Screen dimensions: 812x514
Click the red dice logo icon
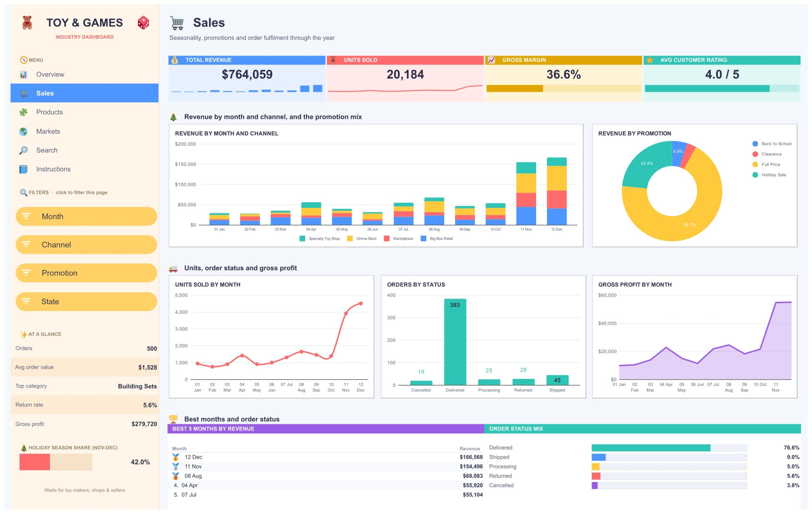click(143, 23)
